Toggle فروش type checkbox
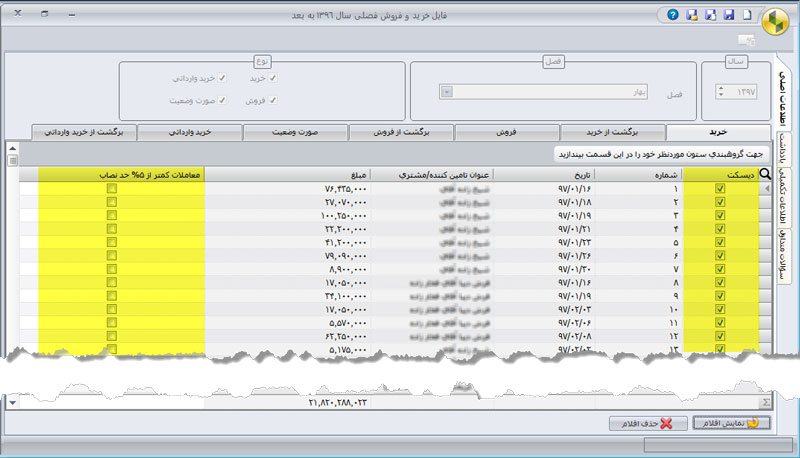The height and width of the screenshot is (458, 800). 273,100
